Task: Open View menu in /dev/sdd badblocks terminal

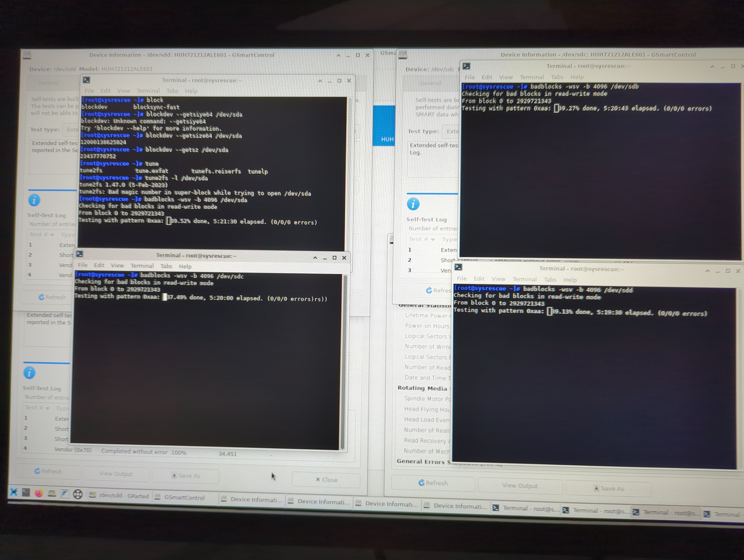Action: (498, 279)
